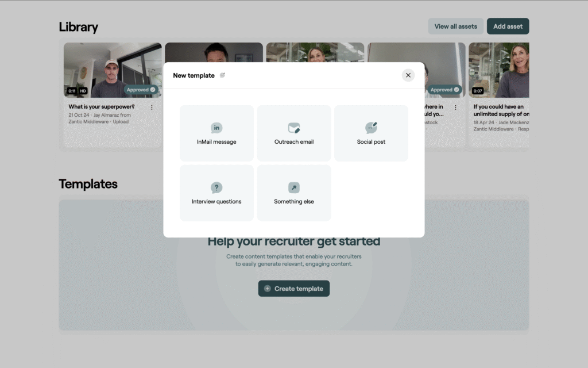Select the InMail message LinkedIn icon
This screenshot has height=368, width=588.
coord(216,128)
